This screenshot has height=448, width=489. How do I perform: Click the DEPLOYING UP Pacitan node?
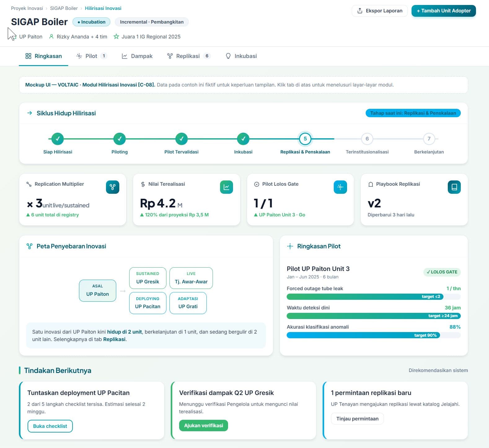pyautogui.click(x=148, y=303)
